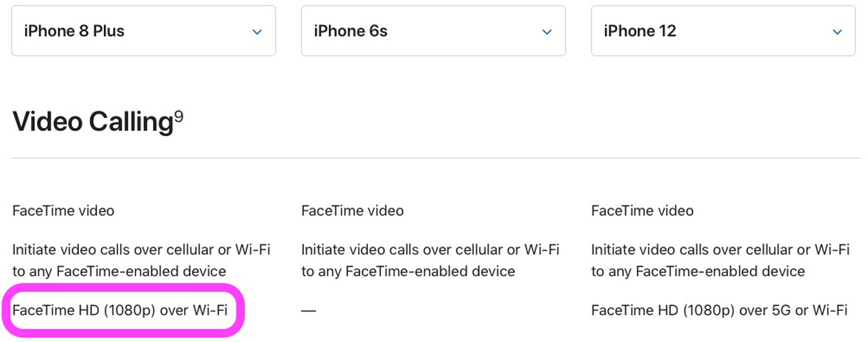Viewport: 868px width, 342px height.
Task: Select the iPhone 12 label text
Action: pyautogui.click(x=640, y=31)
